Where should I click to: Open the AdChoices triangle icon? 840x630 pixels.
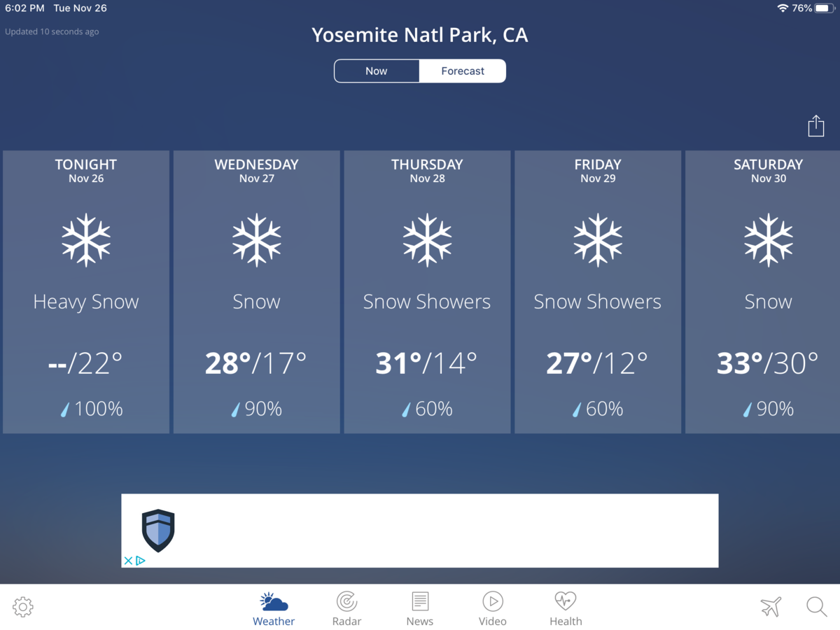[141, 561]
